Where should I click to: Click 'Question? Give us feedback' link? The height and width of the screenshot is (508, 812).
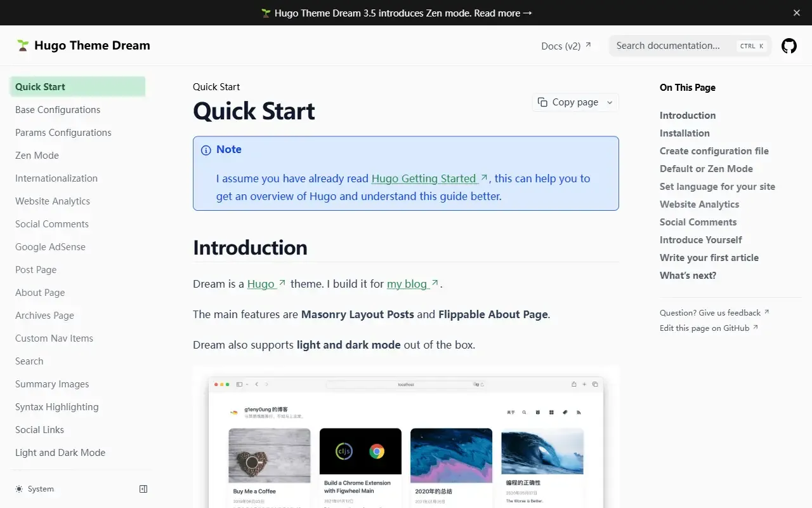(x=714, y=313)
